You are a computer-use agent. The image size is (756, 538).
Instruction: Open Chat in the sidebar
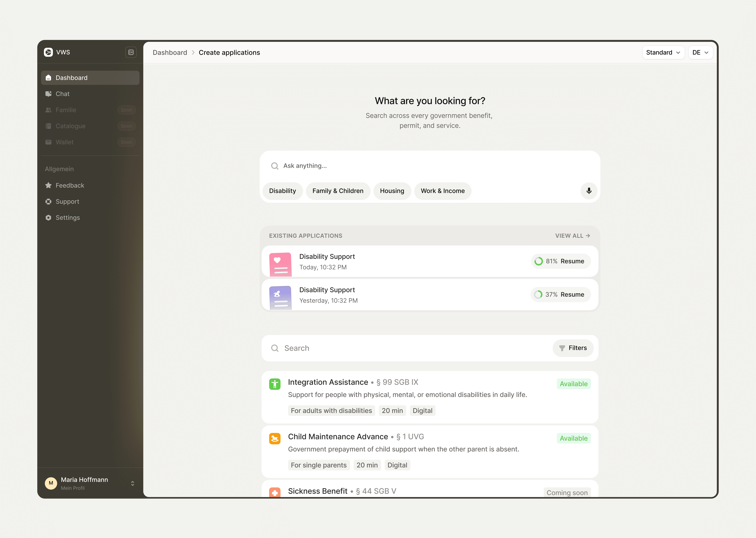pos(63,94)
